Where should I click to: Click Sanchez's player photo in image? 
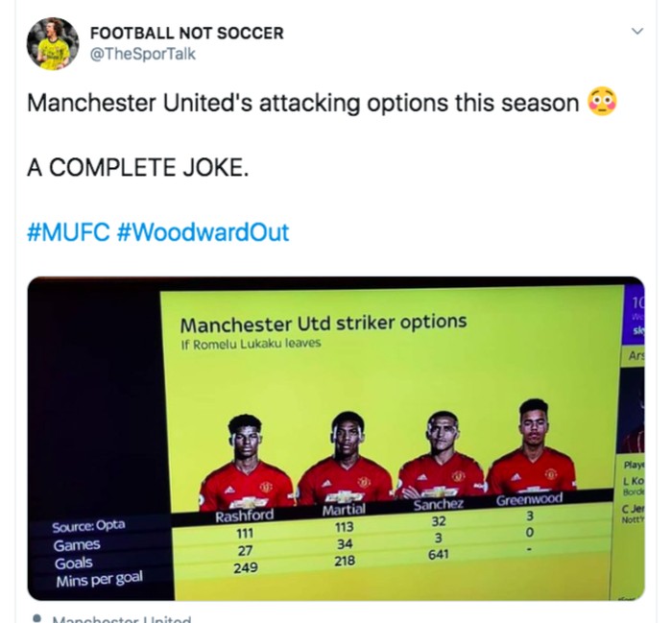(442, 455)
